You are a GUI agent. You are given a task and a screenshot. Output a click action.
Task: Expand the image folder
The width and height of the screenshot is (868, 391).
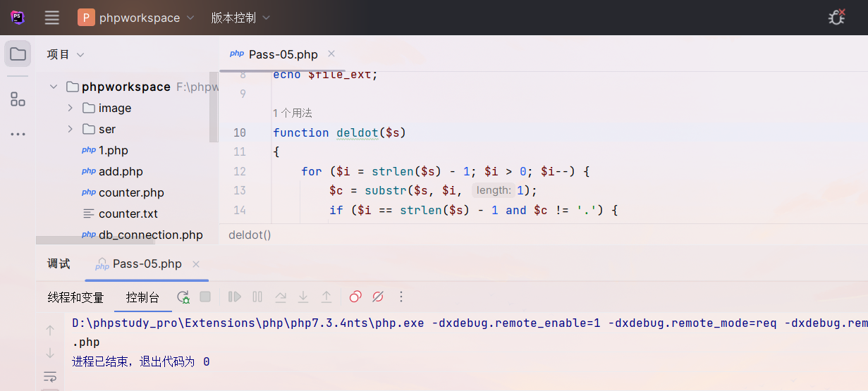(70, 108)
